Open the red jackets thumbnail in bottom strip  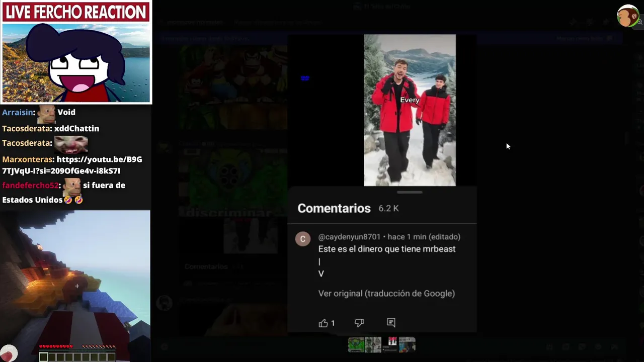click(x=390, y=345)
